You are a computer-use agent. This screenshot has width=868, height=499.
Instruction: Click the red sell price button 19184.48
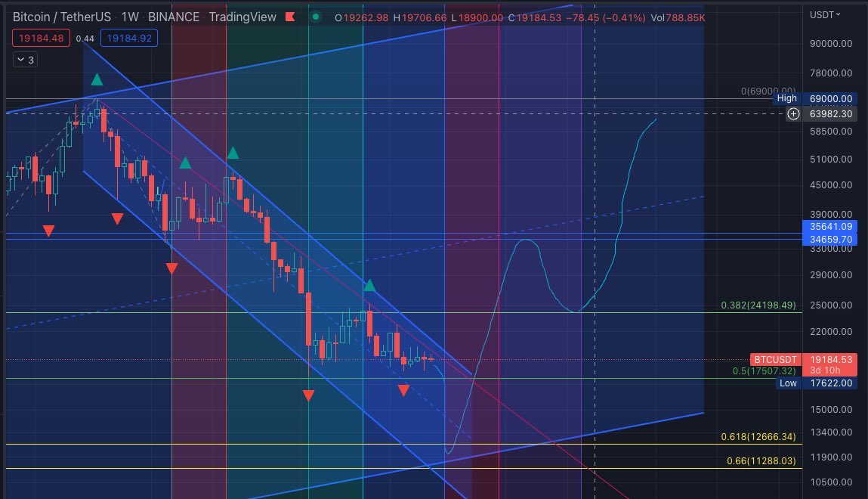[x=41, y=39]
